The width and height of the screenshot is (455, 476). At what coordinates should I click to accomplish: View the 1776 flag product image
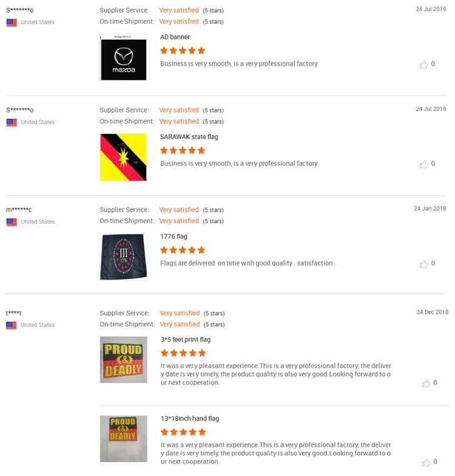(123, 257)
